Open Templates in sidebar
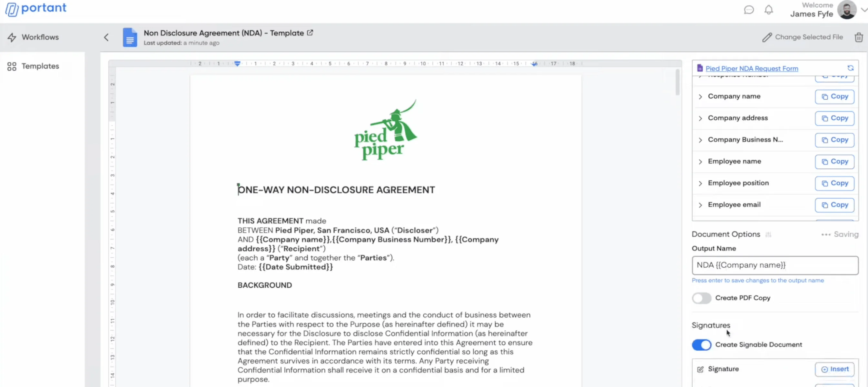The image size is (868, 387). pos(40,66)
